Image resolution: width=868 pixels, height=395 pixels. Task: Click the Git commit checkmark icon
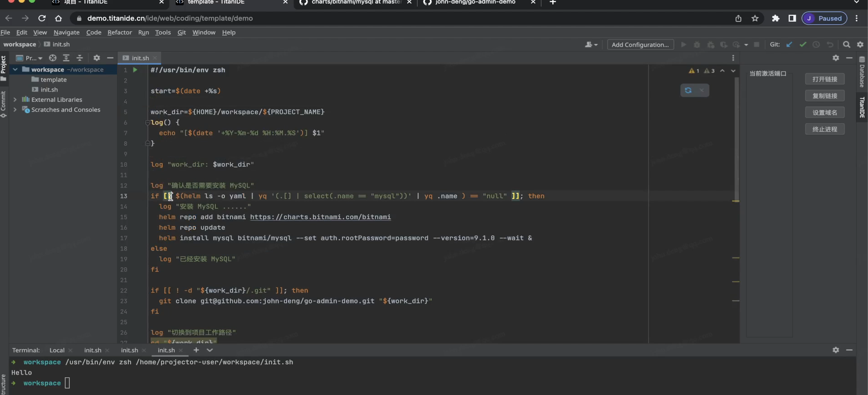coord(803,44)
